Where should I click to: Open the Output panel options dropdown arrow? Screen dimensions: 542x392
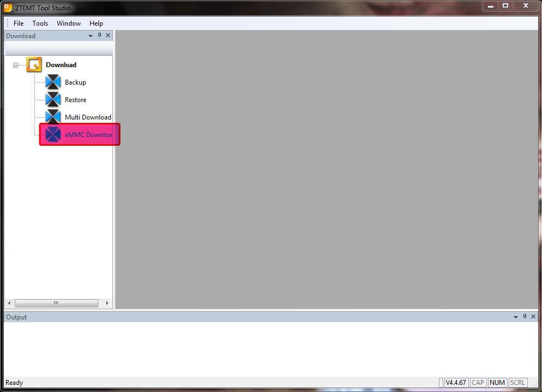point(516,317)
